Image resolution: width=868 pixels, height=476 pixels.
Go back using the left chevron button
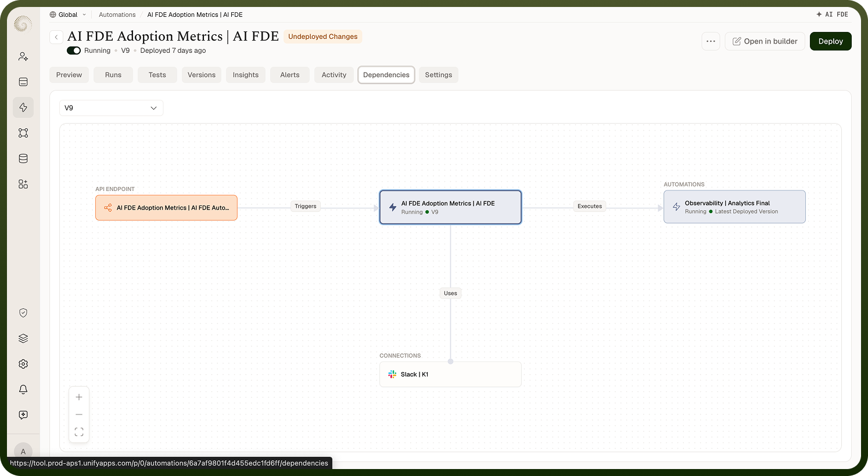point(56,37)
